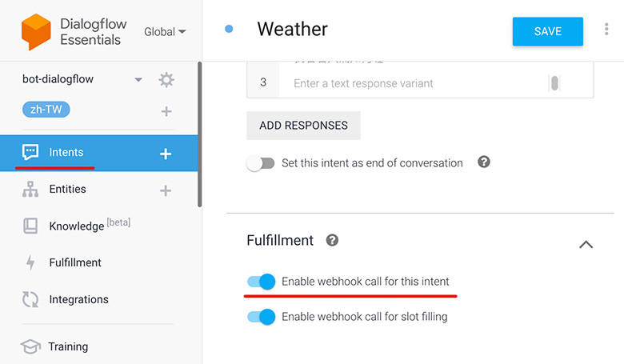The width and height of the screenshot is (624, 364).
Task: Disable webhook call for this intent
Action: [x=262, y=282]
